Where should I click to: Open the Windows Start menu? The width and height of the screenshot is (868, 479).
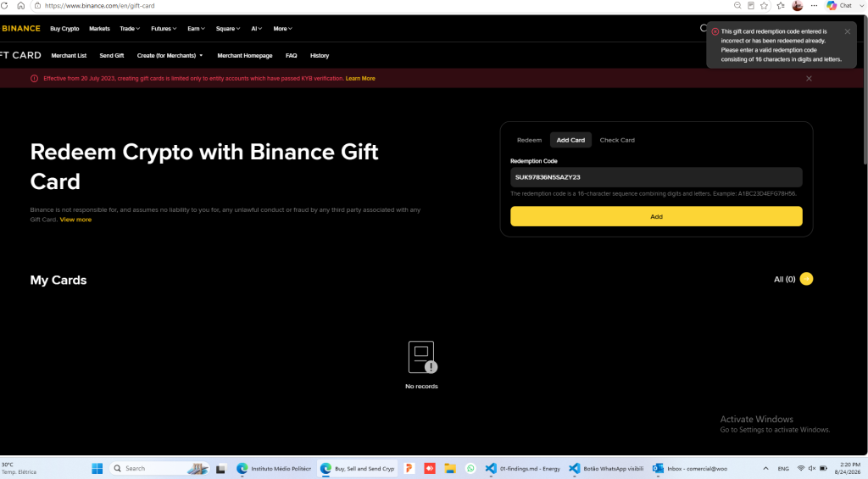[x=97, y=469]
